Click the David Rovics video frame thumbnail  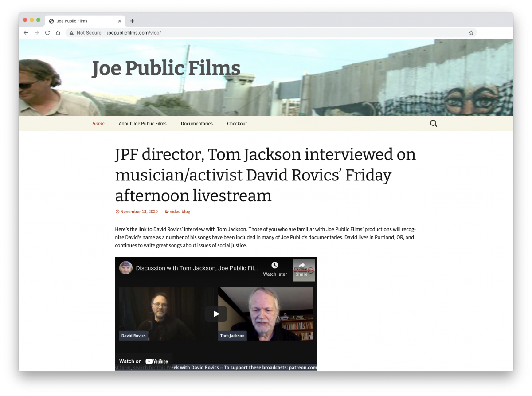[x=166, y=314]
